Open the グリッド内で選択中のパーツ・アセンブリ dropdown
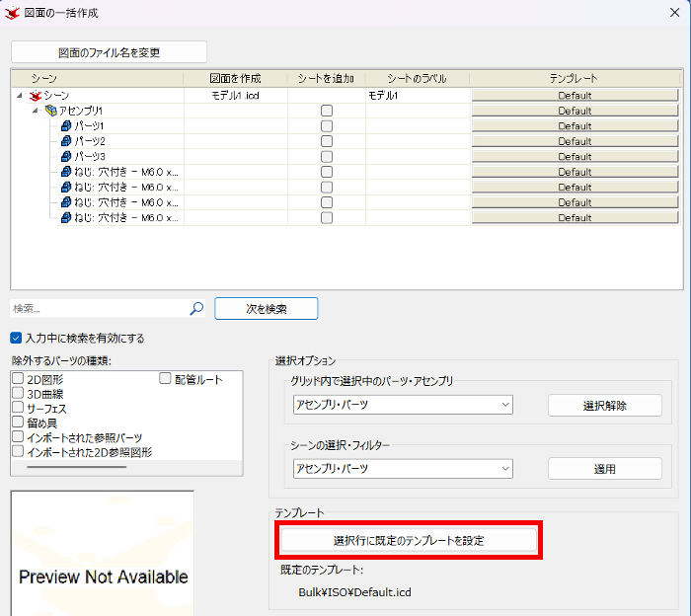 pyautogui.click(x=403, y=405)
